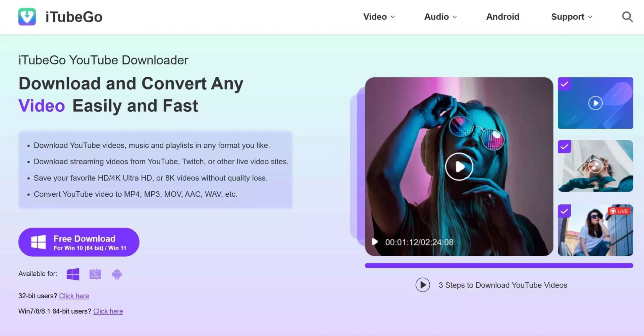Viewport: 644px width, 336px height.
Task: Select the Android platform icon under Available for
Action: (x=117, y=274)
